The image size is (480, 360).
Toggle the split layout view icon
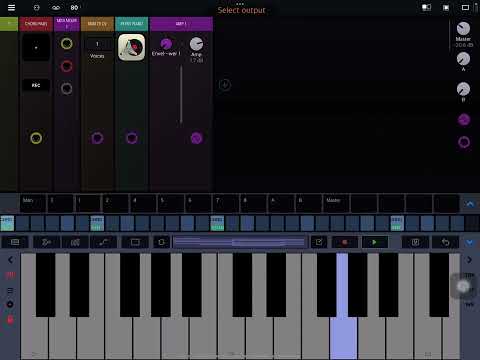point(426,7)
